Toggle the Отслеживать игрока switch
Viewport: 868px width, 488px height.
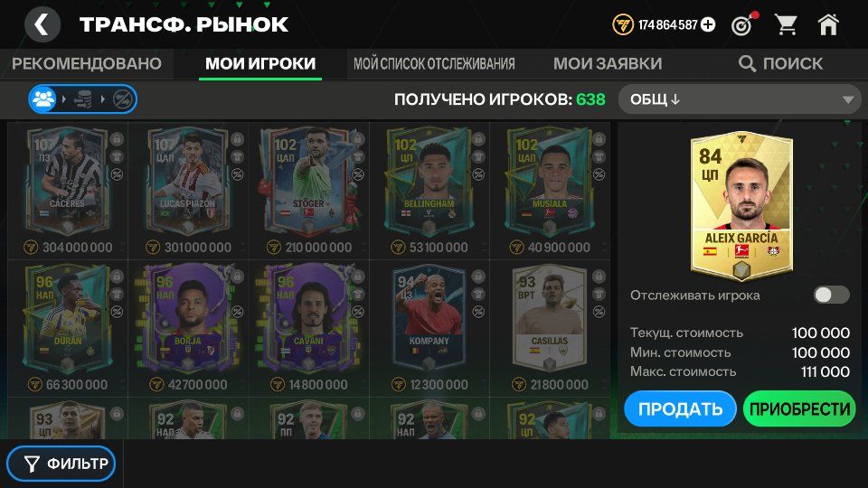(x=832, y=295)
